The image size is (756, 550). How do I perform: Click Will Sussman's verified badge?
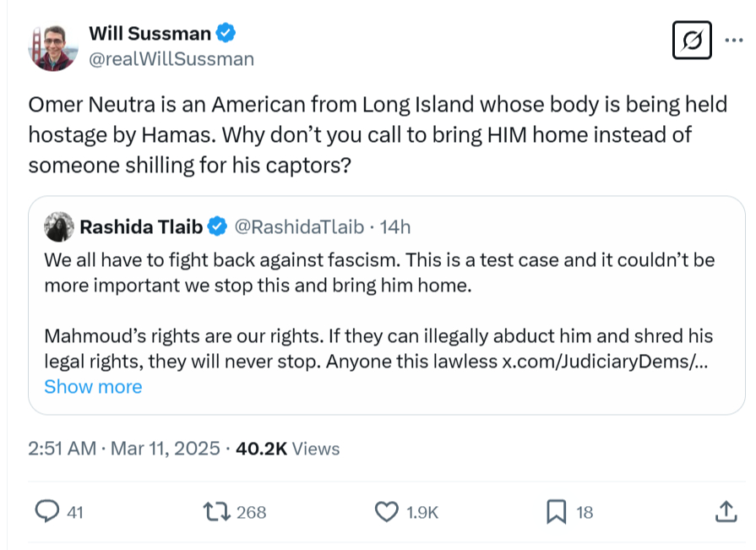tap(226, 34)
